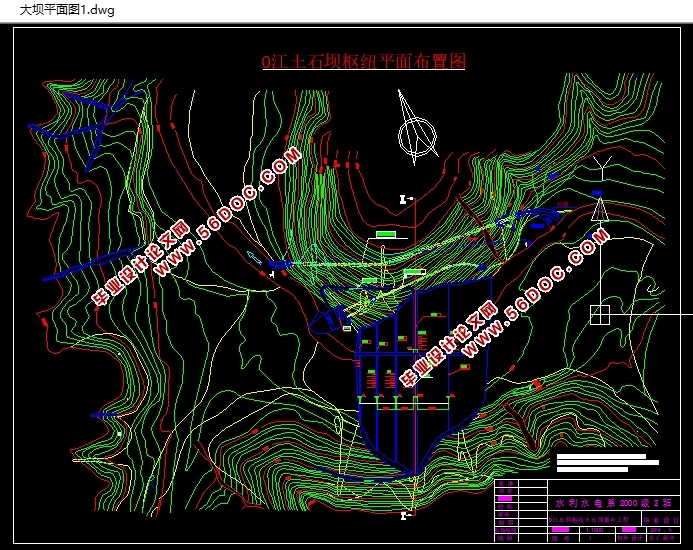Click the upper section marker I symbol
Screen dimensions: 693x550
click(404, 200)
